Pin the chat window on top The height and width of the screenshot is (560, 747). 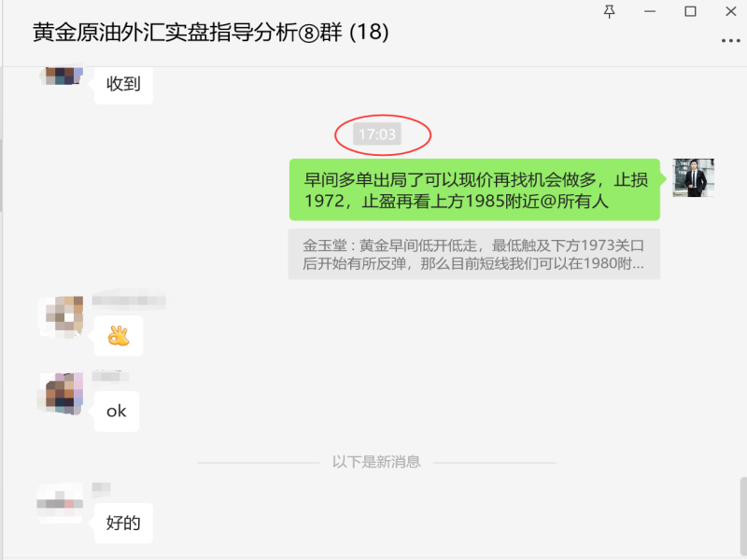(609, 11)
